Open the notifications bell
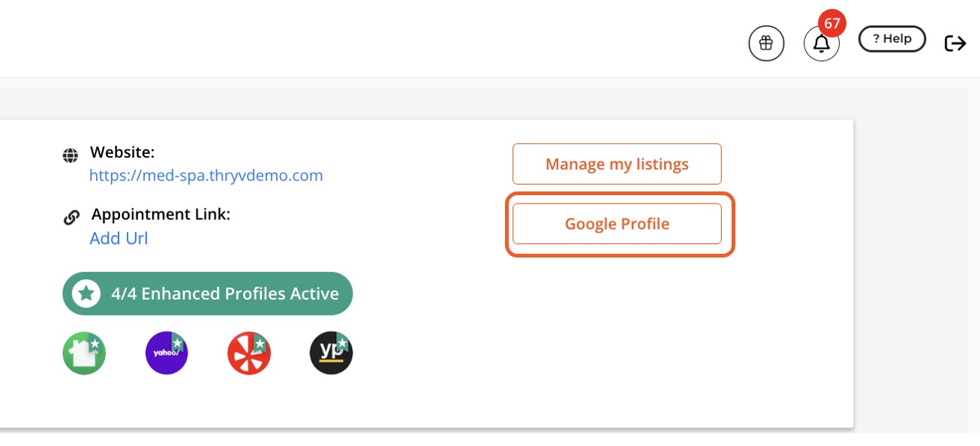The height and width of the screenshot is (446, 980). point(822,44)
